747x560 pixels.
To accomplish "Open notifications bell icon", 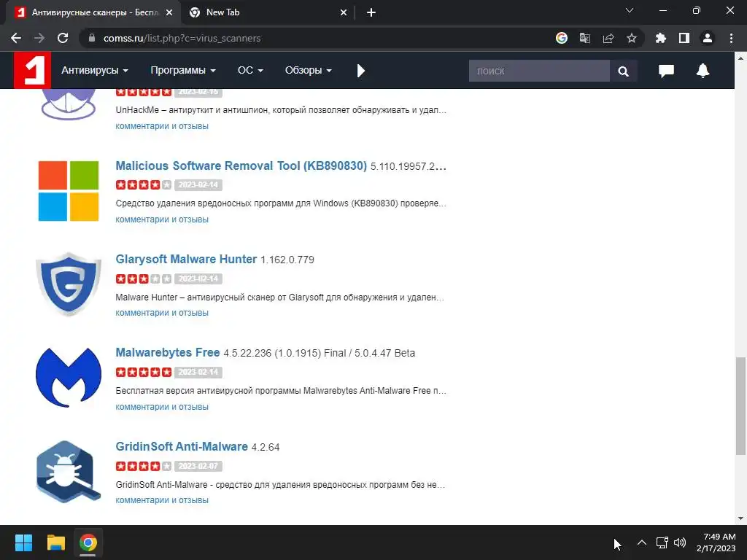I will (703, 71).
